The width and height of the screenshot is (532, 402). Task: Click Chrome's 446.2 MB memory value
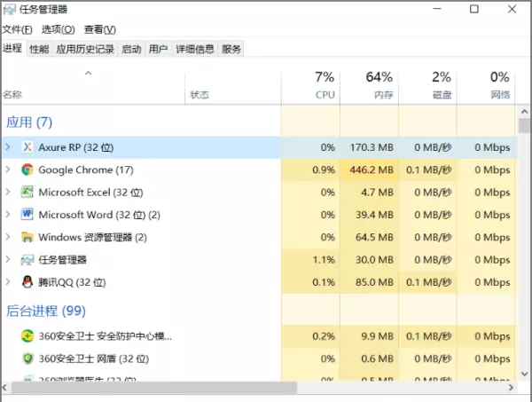[x=372, y=169]
